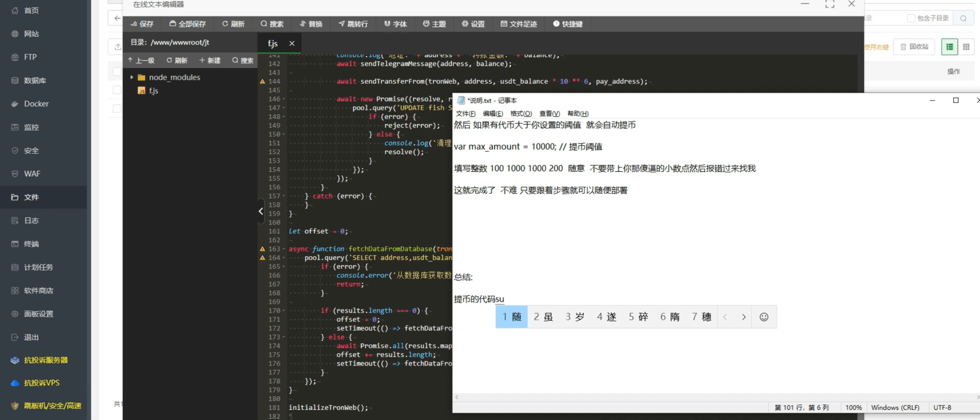Image resolution: width=980 pixels, height=420 pixels.
Task: Choose IME candidate 3 岁
Action: tap(575, 317)
